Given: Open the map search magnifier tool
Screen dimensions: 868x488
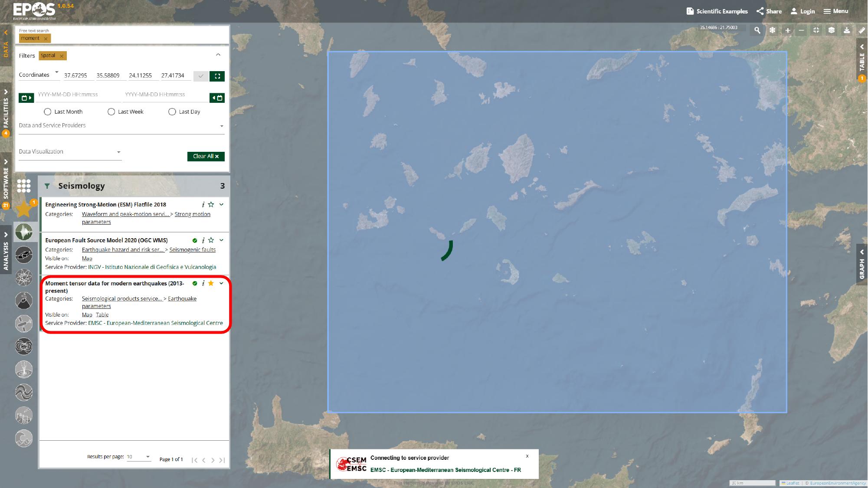Looking at the screenshot, I should pyautogui.click(x=757, y=30).
